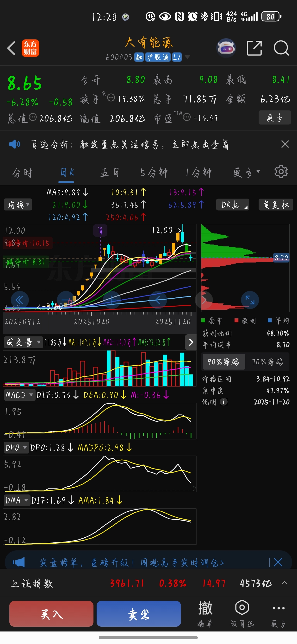The width and height of the screenshot is (297, 644).
Task: Open the MACD indicator dropdown
Action: [19, 395]
